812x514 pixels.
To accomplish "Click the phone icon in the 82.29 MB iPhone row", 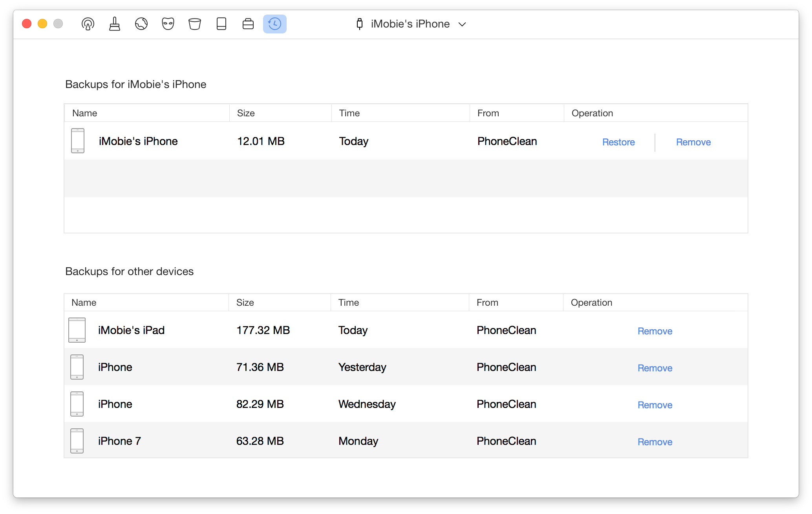I will pos(77,404).
